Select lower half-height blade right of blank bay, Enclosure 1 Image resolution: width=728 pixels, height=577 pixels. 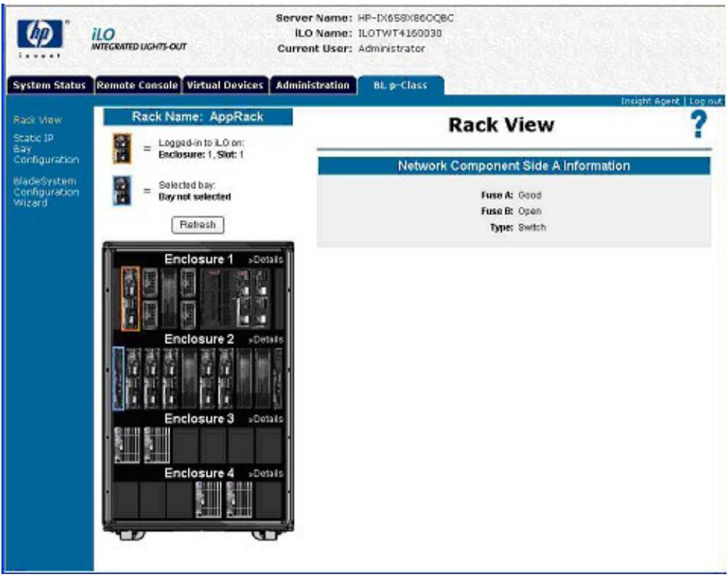[188, 314]
